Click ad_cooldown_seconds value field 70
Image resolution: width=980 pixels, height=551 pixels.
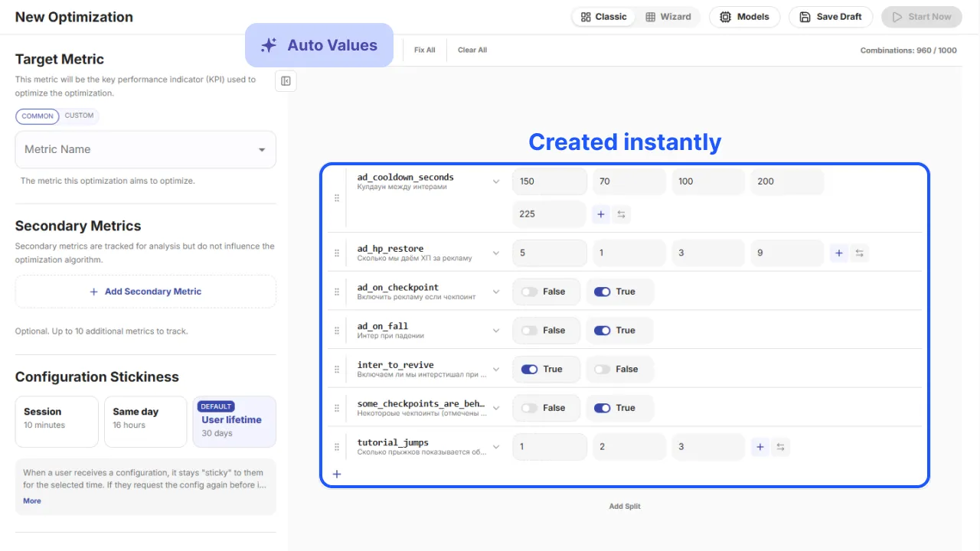629,181
